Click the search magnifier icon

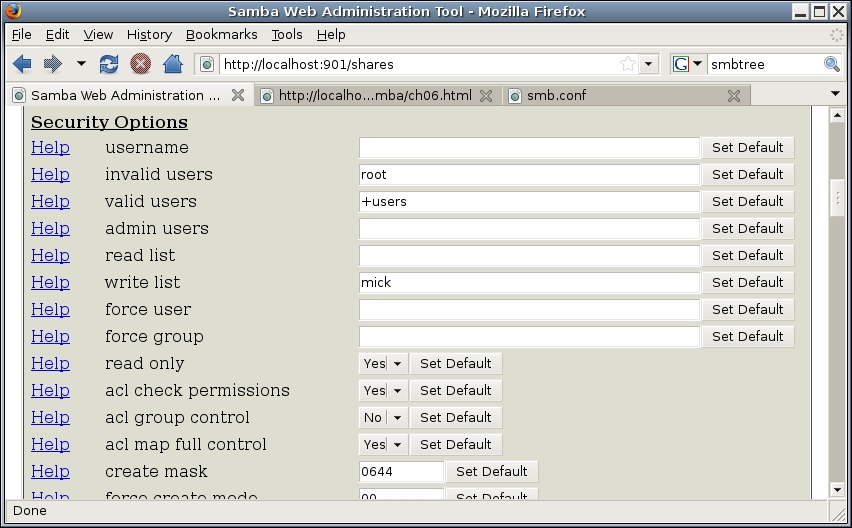coord(831,64)
